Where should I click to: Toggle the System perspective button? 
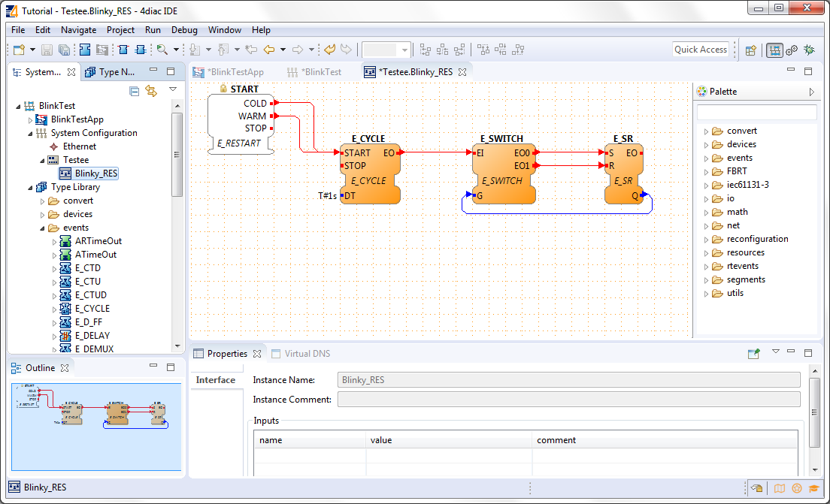(x=774, y=50)
